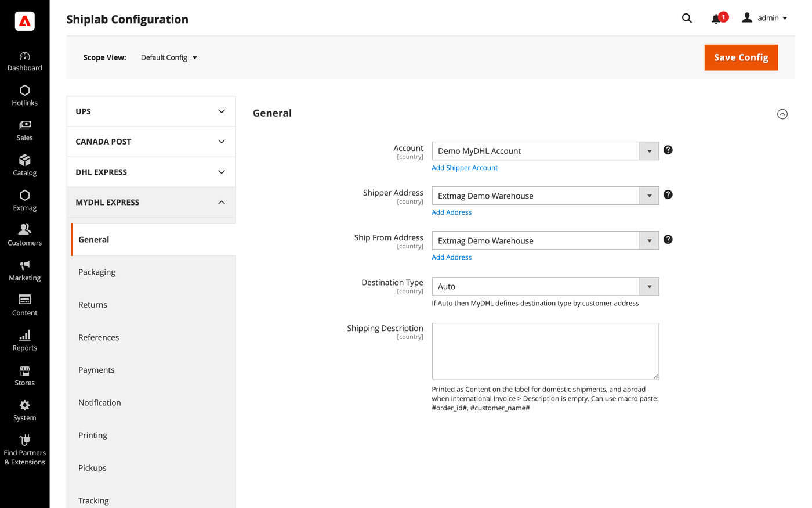Click the Add Shipper Account link

(x=465, y=168)
